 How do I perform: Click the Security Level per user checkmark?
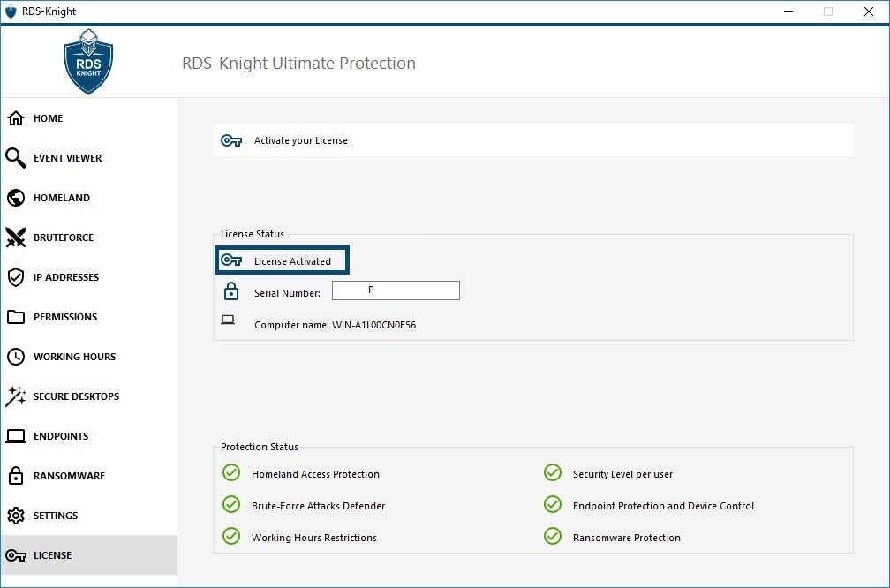click(553, 472)
